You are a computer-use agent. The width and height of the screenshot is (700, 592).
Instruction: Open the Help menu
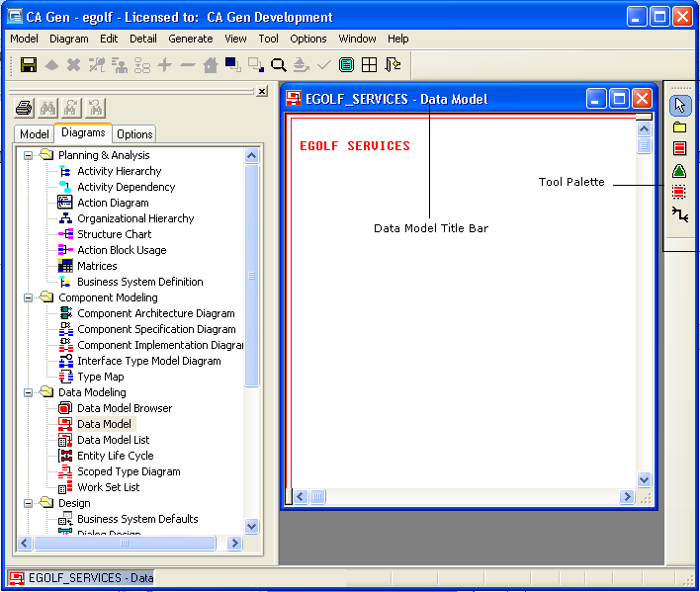397,39
